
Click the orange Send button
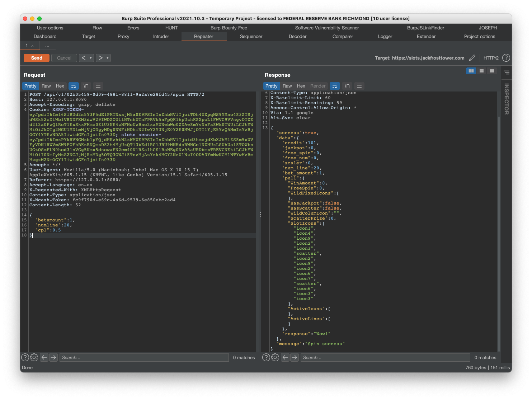coord(37,58)
